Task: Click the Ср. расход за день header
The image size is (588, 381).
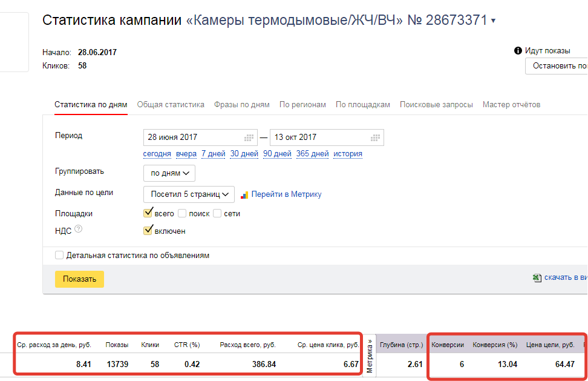Action: tap(54, 345)
